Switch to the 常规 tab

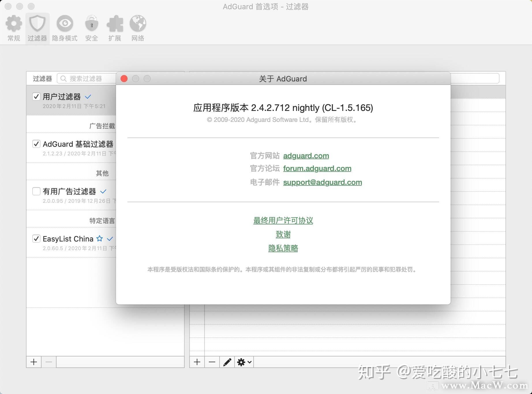13,27
